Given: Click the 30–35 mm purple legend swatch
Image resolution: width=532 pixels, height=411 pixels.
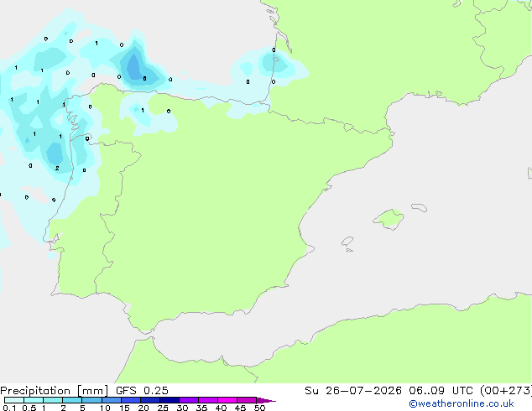Looking at the screenshot, I should click(x=189, y=400).
